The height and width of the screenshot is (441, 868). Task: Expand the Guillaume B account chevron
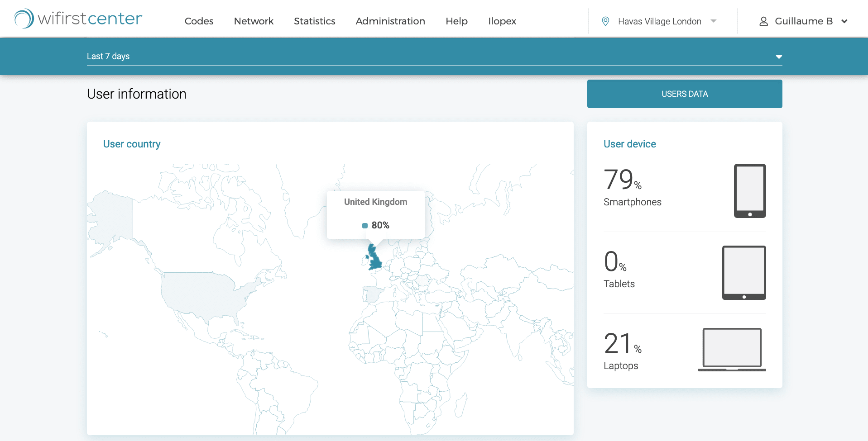click(844, 21)
